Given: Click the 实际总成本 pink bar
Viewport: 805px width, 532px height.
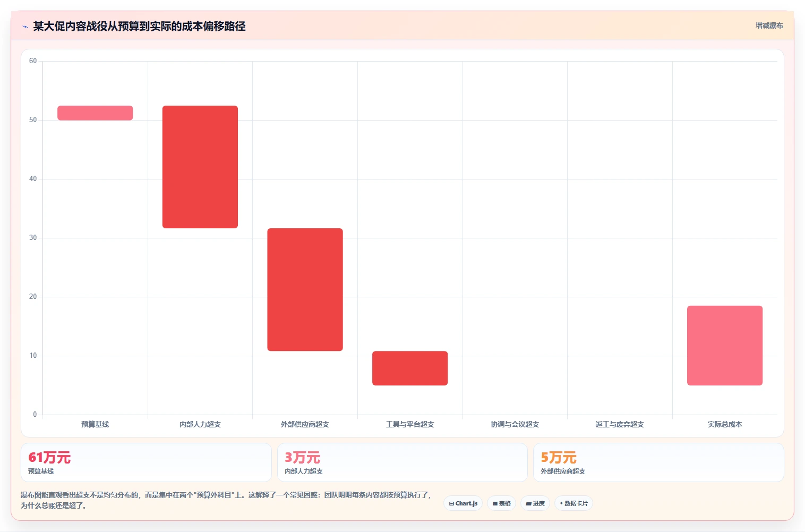Looking at the screenshot, I should tap(725, 345).
